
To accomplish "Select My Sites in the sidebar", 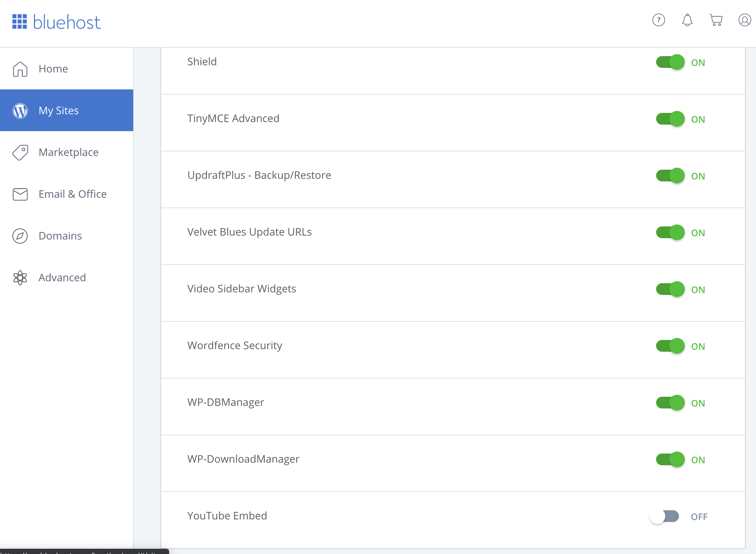I will [59, 111].
